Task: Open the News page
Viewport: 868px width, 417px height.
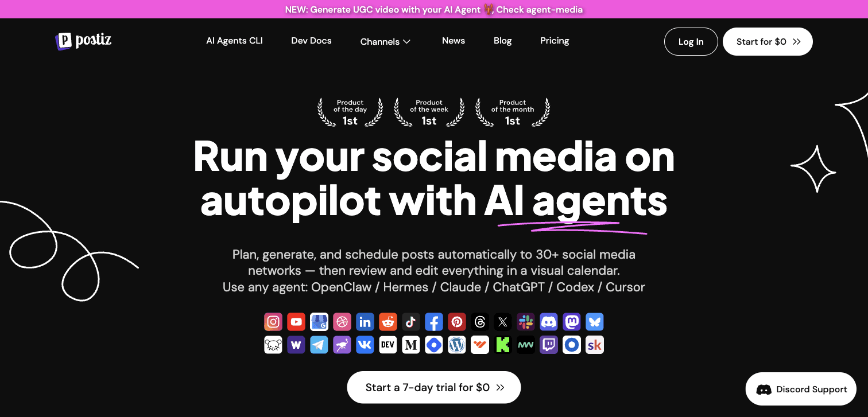Action: tap(454, 41)
